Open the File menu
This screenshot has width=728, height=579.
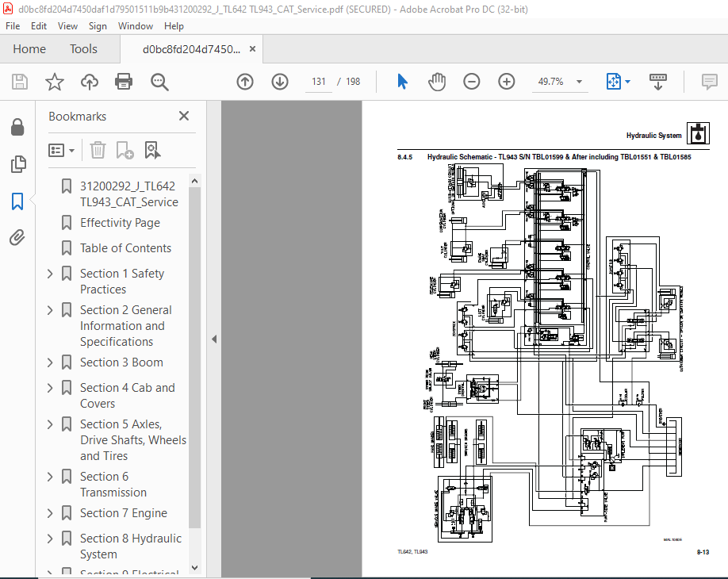pos(13,26)
